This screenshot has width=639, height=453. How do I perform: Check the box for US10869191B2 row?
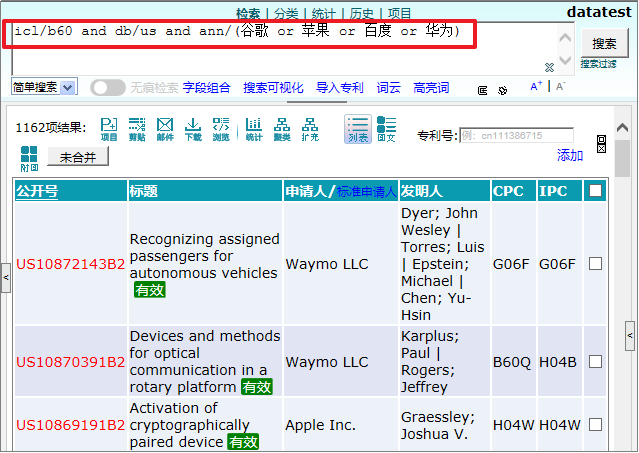[x=595, y=424]
